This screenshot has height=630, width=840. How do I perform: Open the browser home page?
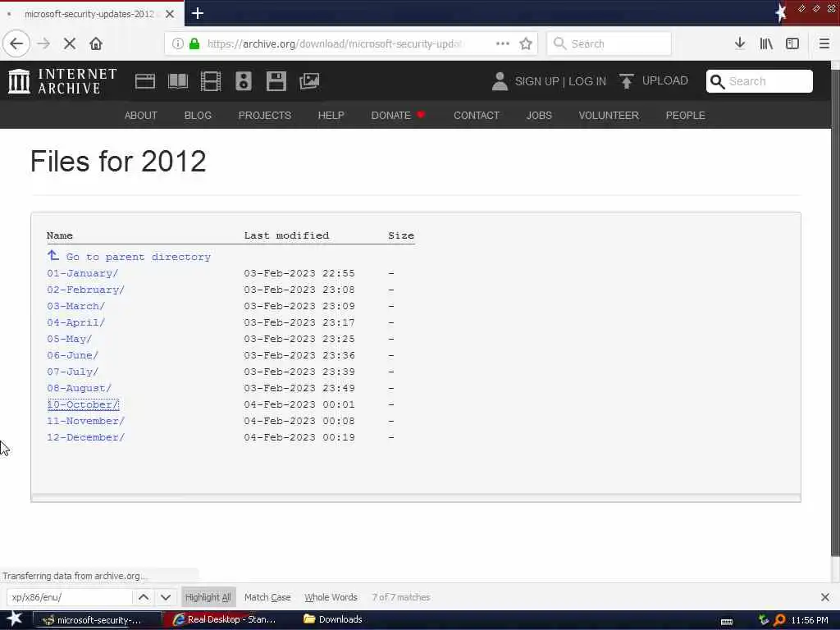tap(96, 43)
